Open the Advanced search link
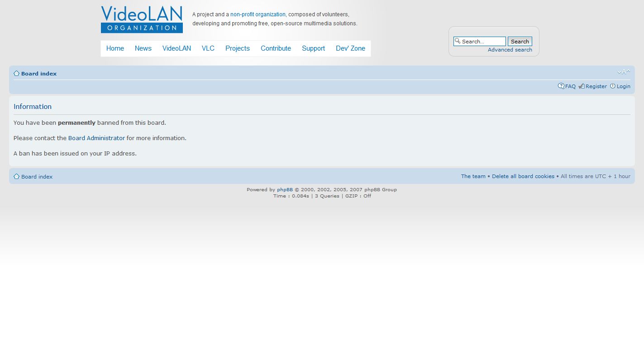The image size is (644, 353). [x=510, y=50]
